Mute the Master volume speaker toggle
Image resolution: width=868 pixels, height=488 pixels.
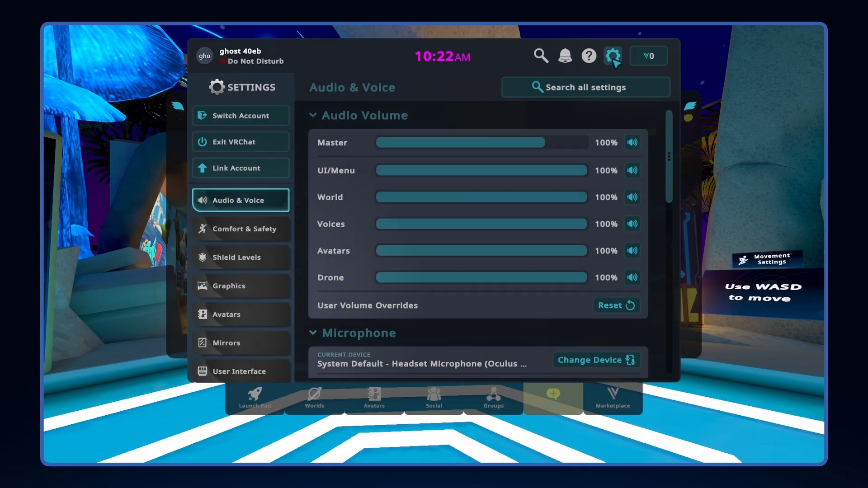point(632,142)
